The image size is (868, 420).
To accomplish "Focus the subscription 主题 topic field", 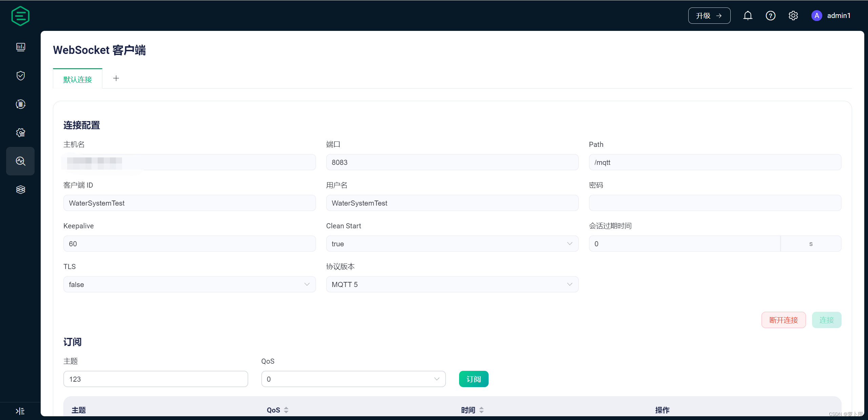I will pyautogui.click(x=156, y=379).
